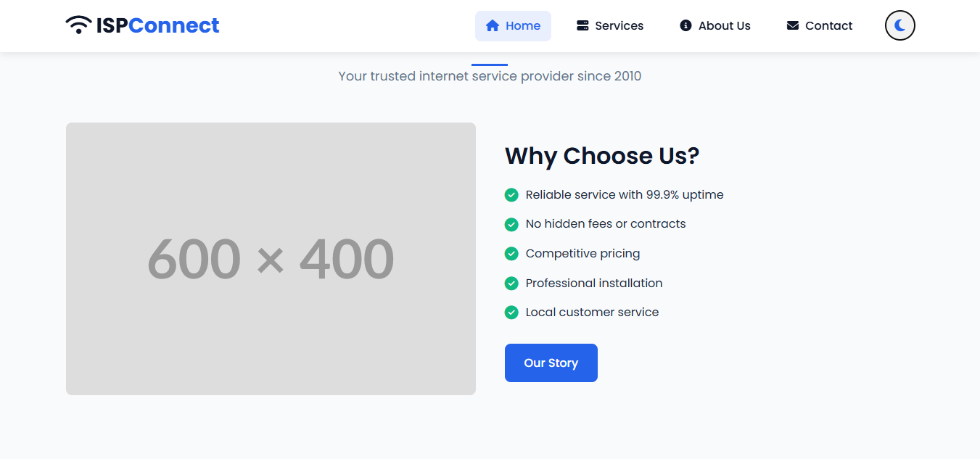Click the 600 × 400 placeholder image
The image size is (980, 459).
point(271,259)
